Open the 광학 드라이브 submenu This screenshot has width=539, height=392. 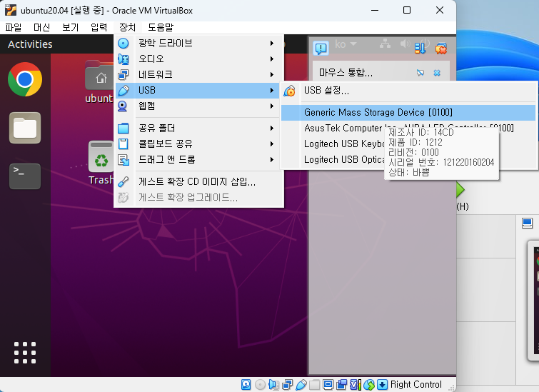pos(198,43)
